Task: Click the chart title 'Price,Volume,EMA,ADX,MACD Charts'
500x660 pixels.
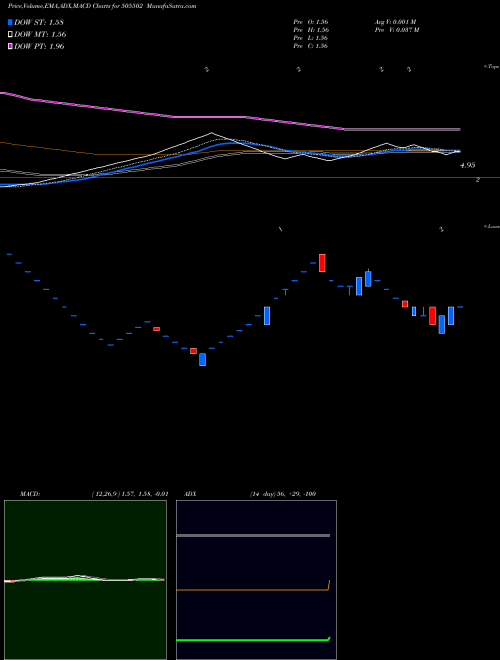Action: click(58, 6)
